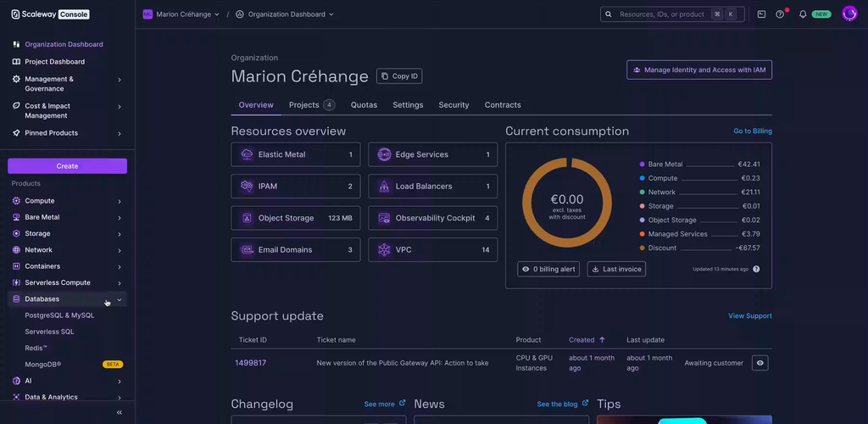
Task: Click the AI icon in sidebar
Action: [x=16, y=381]
